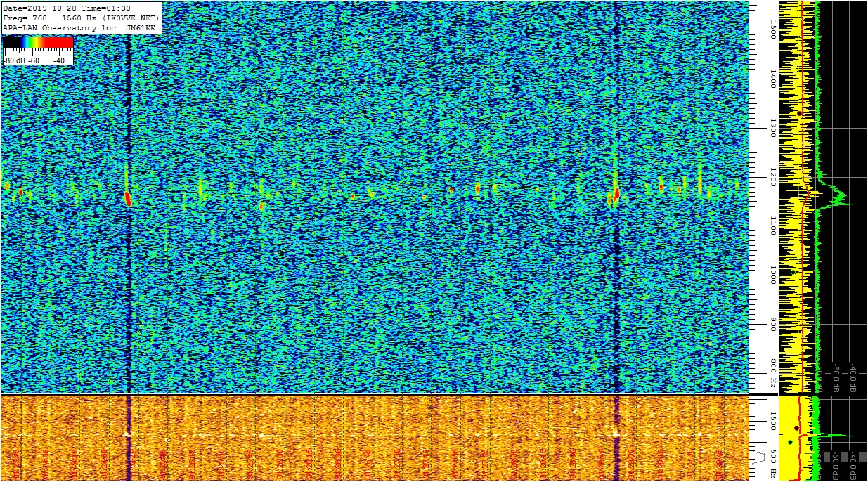Click the 1300 frequency axis label

(x=772, y=128)
